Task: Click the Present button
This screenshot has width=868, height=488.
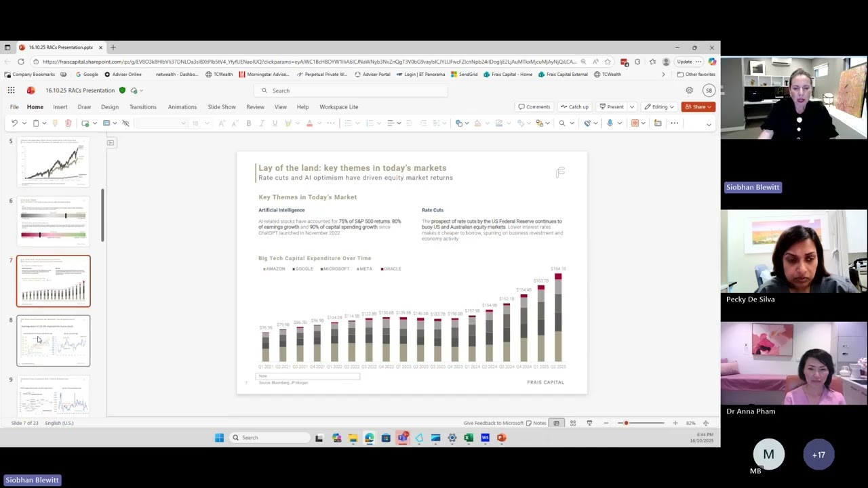Action: click(612, 106)
